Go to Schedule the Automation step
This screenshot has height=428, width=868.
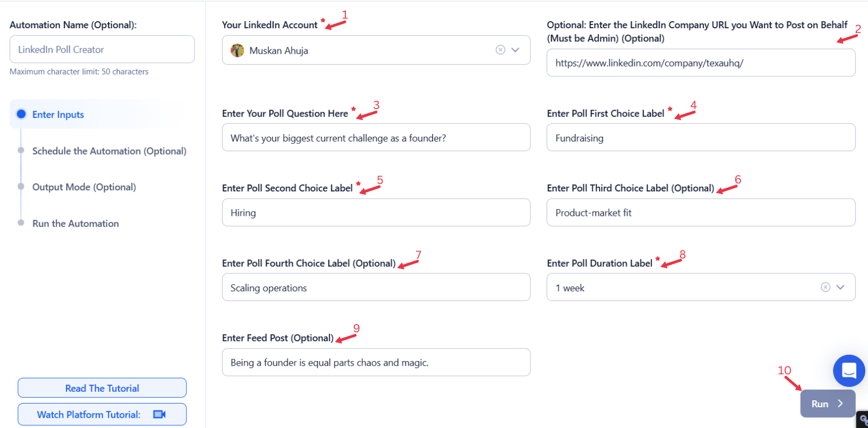tap(109, 151)
